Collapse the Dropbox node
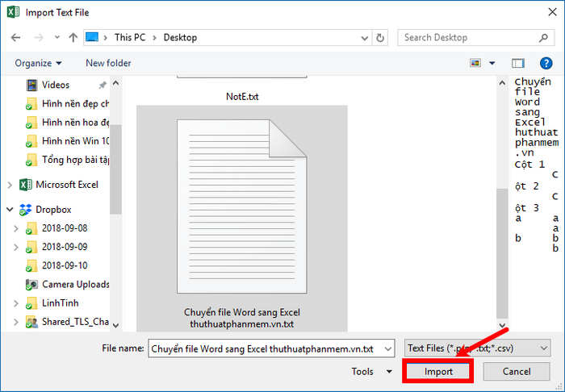 point(10,210)
